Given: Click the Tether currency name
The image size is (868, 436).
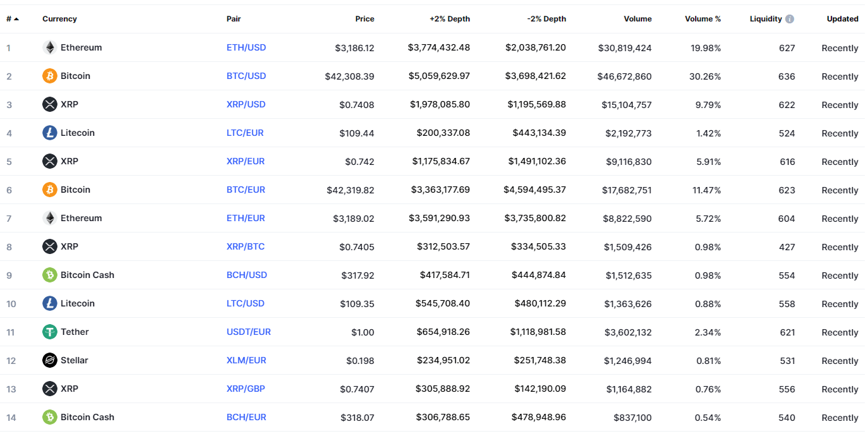Looking at the screenshot, I should [x=74, y=332].
